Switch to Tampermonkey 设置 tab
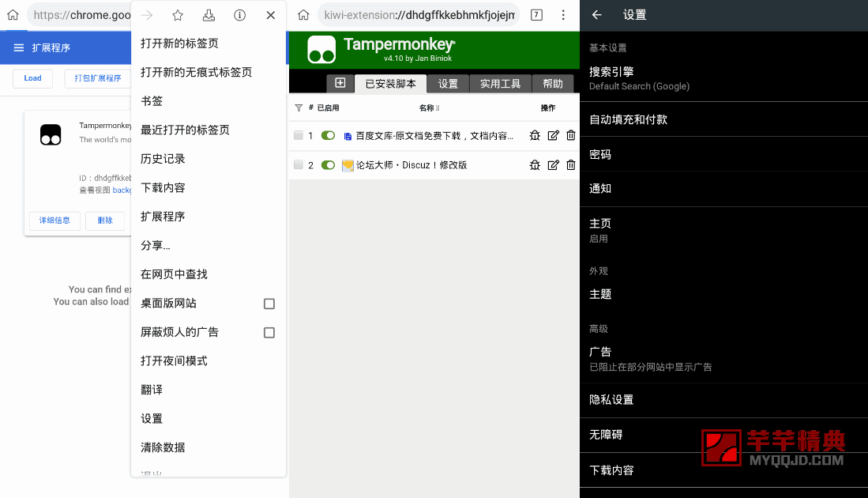 coord(448,84)
